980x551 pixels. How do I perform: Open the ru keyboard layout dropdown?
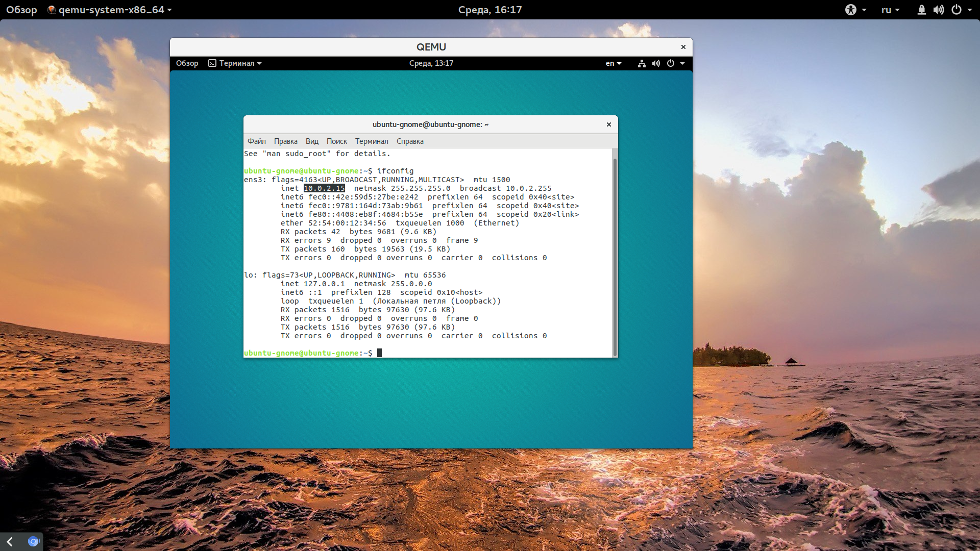[x=890, y=10]
